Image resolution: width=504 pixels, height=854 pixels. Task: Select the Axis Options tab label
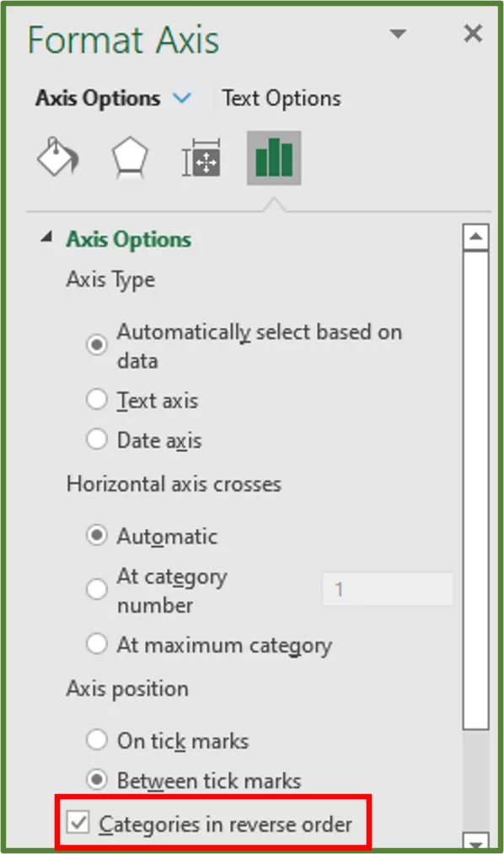click(98, 99)
